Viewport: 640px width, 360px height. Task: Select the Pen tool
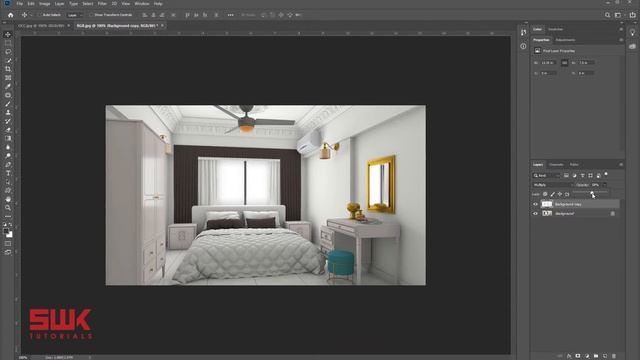tap(8, 164)
